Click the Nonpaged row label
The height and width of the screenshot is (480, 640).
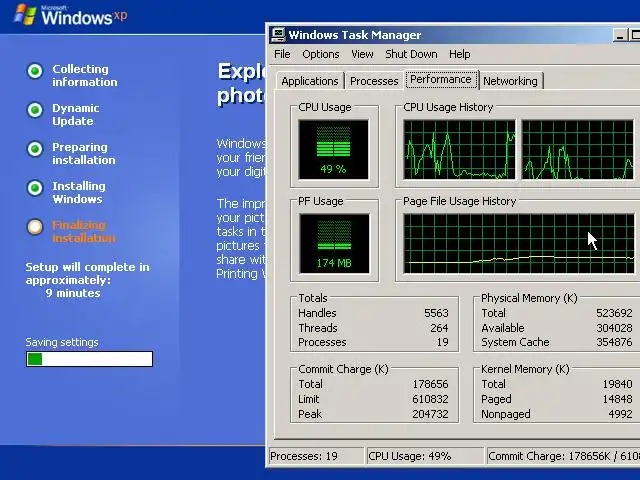[506, 414]
